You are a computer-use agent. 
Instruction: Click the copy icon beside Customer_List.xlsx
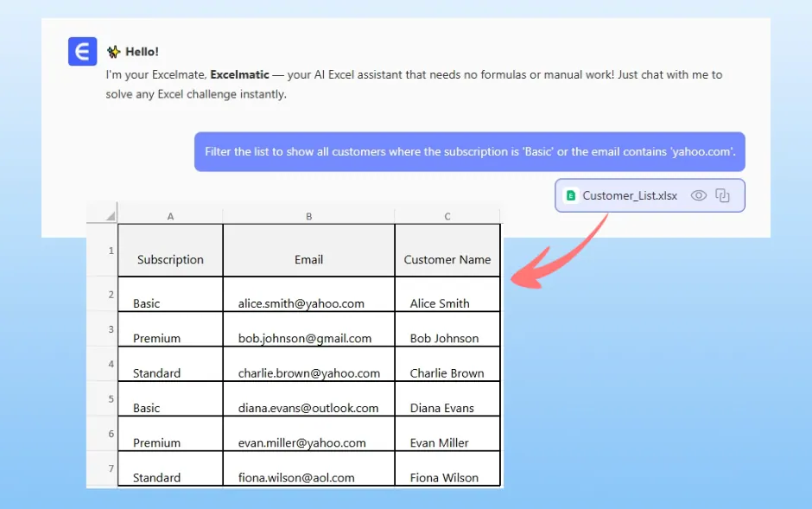click(723, 195)
